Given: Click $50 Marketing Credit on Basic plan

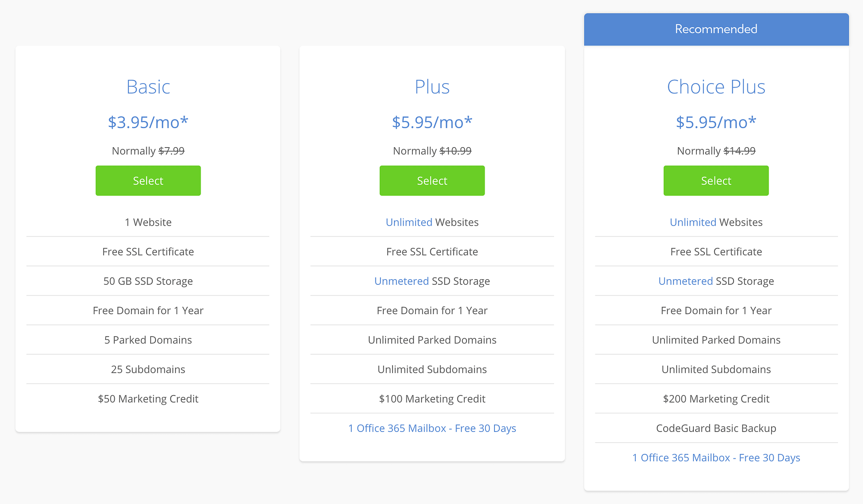Looking at the screenshot, I should [148, 398].
